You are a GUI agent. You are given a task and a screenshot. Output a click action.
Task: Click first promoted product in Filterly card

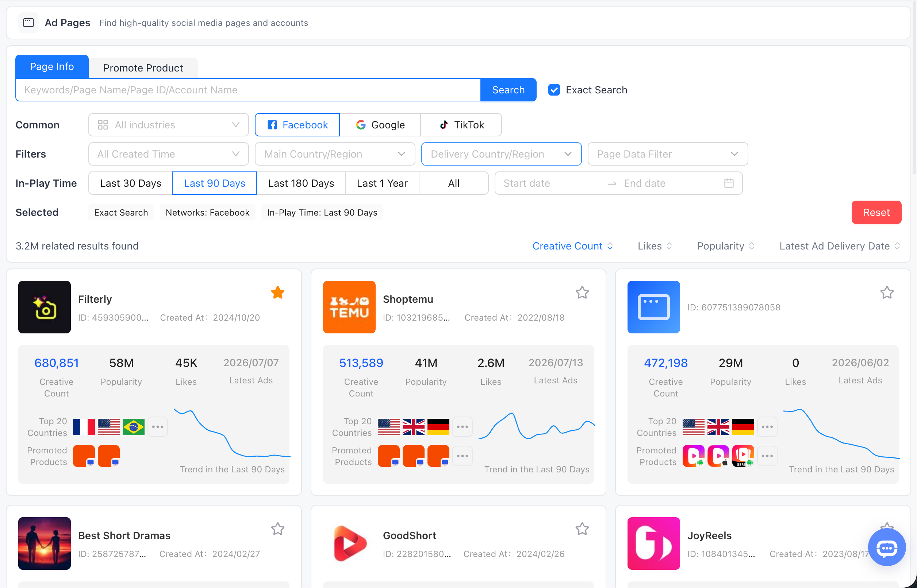[84, 456]
